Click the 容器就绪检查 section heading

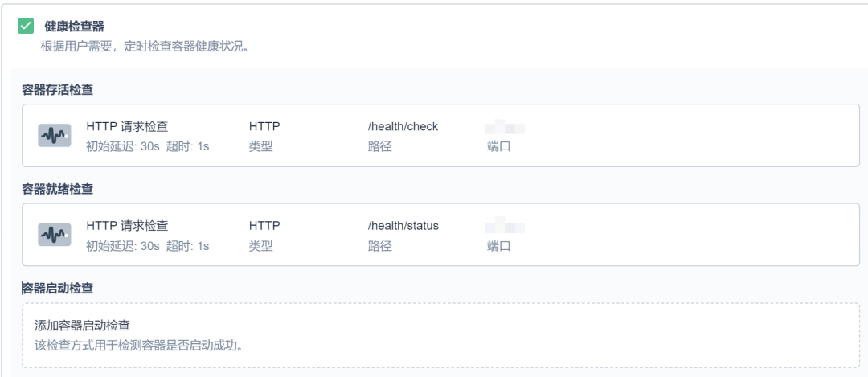tap(58, 190)
